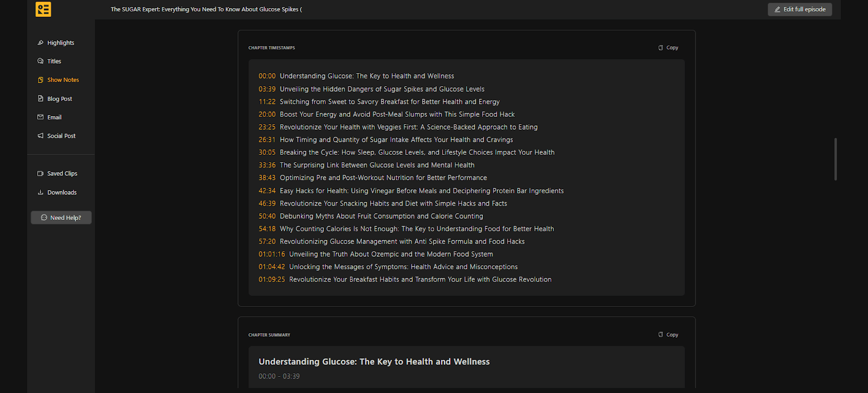Open the Show Notes menu entry

[x=62, y=80]
